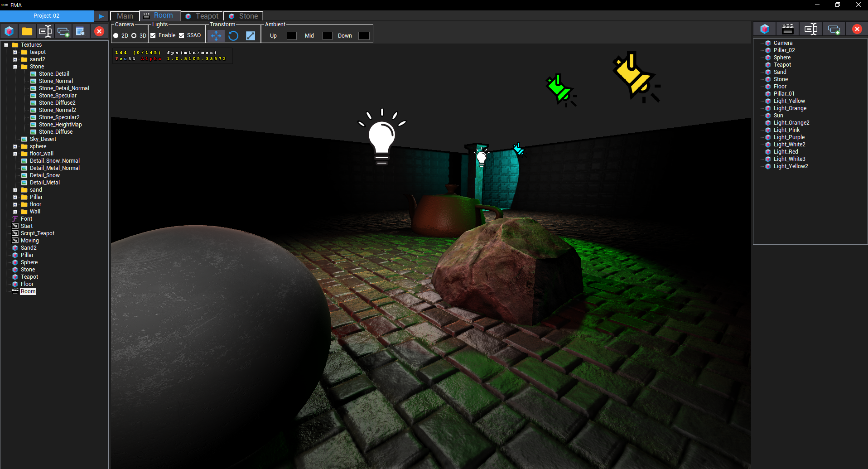Switch to the Room tab
868x469 pixels.
tap(160, 15)
